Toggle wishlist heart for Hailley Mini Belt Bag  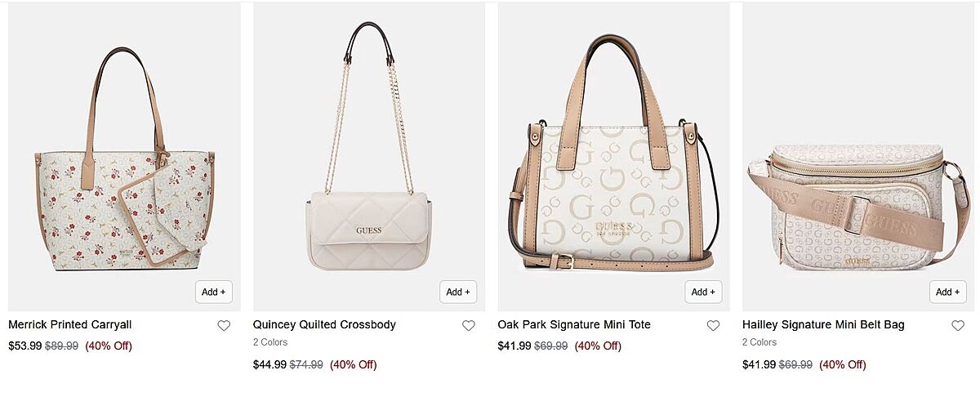pyautogui.click(x=958, y=325)
